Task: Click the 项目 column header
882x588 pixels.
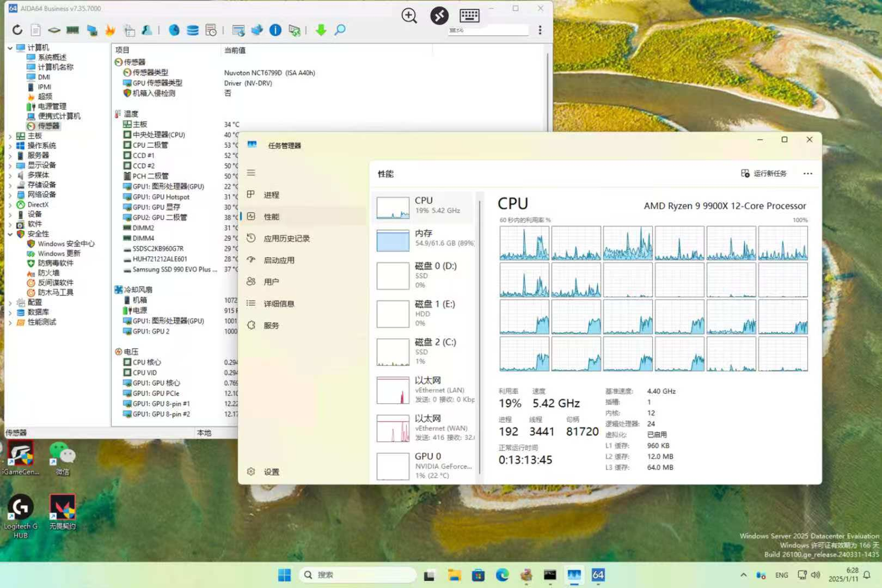Action: click(x=166, y=50)
